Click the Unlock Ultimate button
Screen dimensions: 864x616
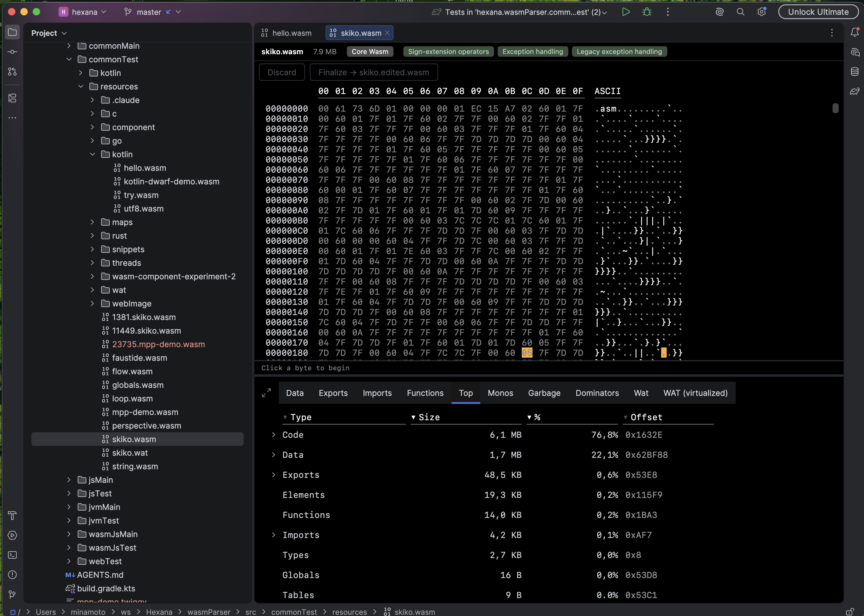point(818,12)
